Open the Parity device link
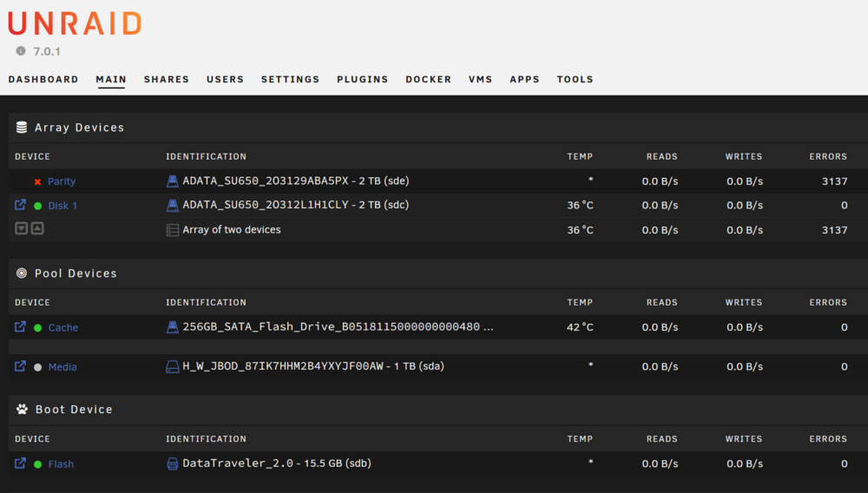 click(62, 181)
